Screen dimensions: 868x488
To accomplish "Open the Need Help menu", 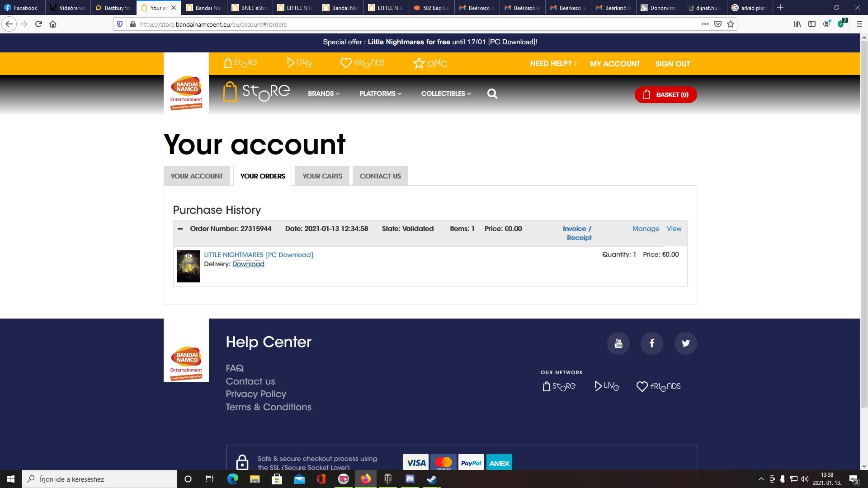I will (x=553, y=64).
